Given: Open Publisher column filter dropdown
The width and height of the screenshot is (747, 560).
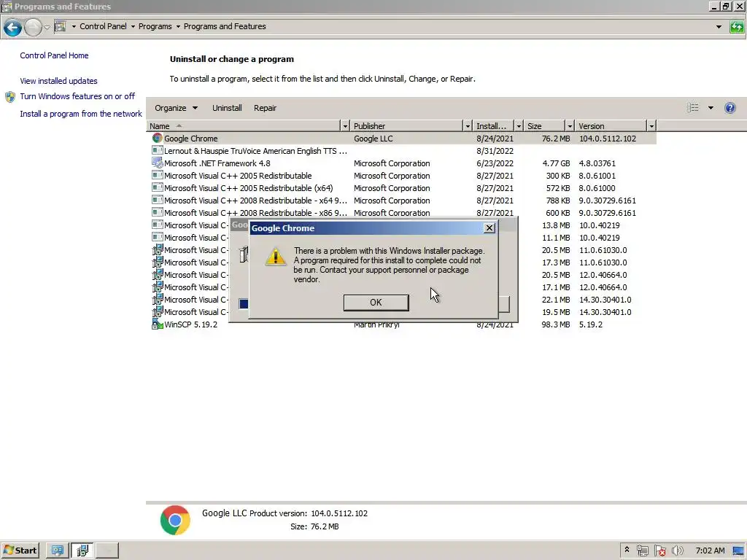Looking at the screenshot, I should [468, 126].
